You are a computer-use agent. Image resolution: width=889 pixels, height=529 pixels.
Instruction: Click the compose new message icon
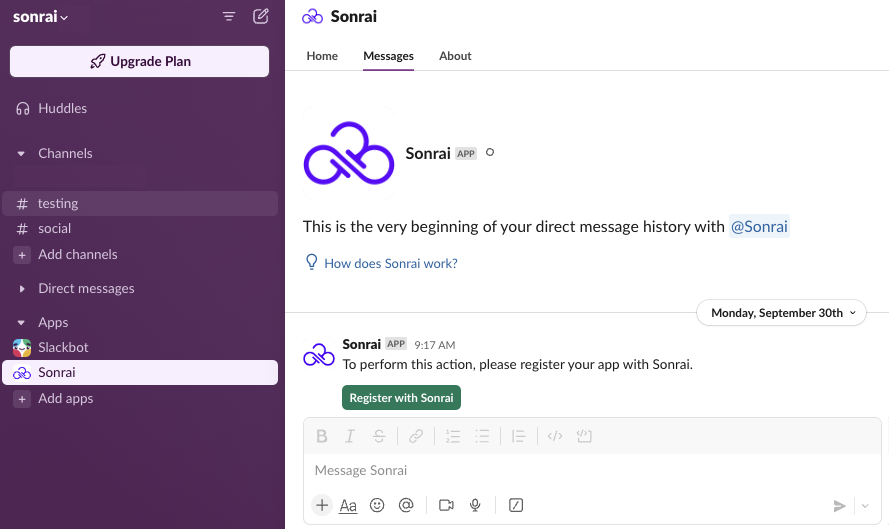(x=260, y=16)
